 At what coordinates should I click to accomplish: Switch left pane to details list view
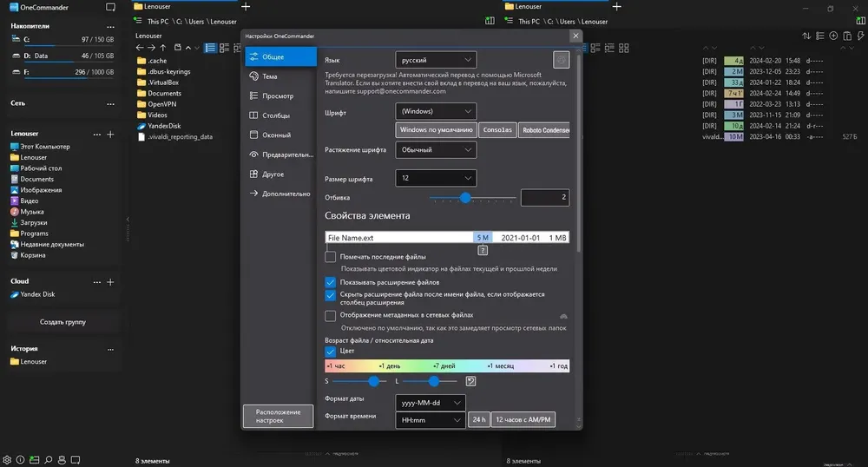(210, 48)
